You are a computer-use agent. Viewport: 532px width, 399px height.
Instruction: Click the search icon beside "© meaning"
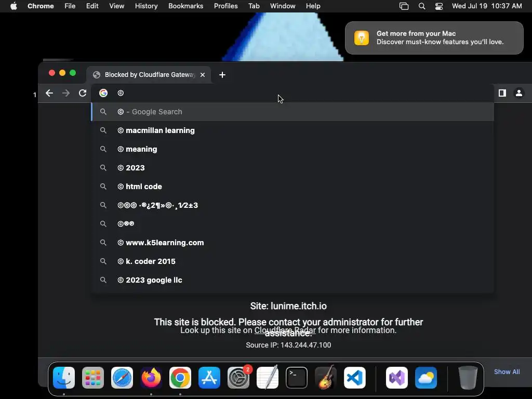click(x=103, y=149)
